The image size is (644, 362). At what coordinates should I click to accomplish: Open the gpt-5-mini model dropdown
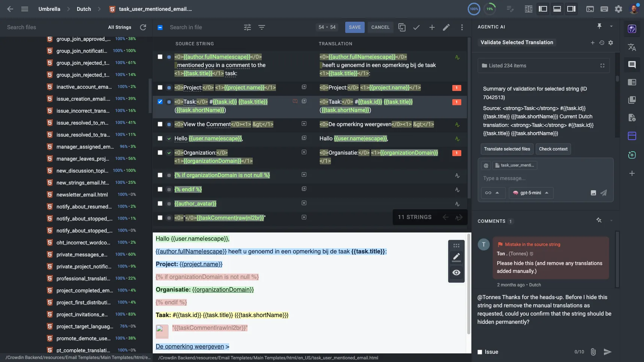531,193
